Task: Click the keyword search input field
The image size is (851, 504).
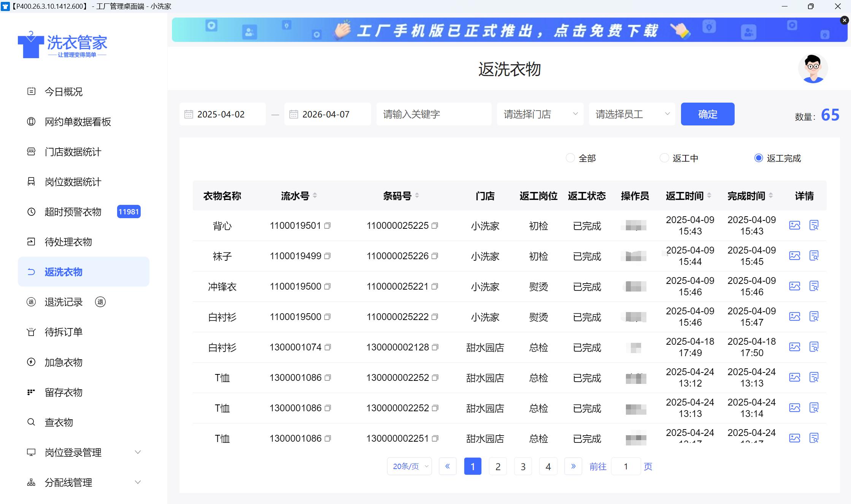Action: 433,114
